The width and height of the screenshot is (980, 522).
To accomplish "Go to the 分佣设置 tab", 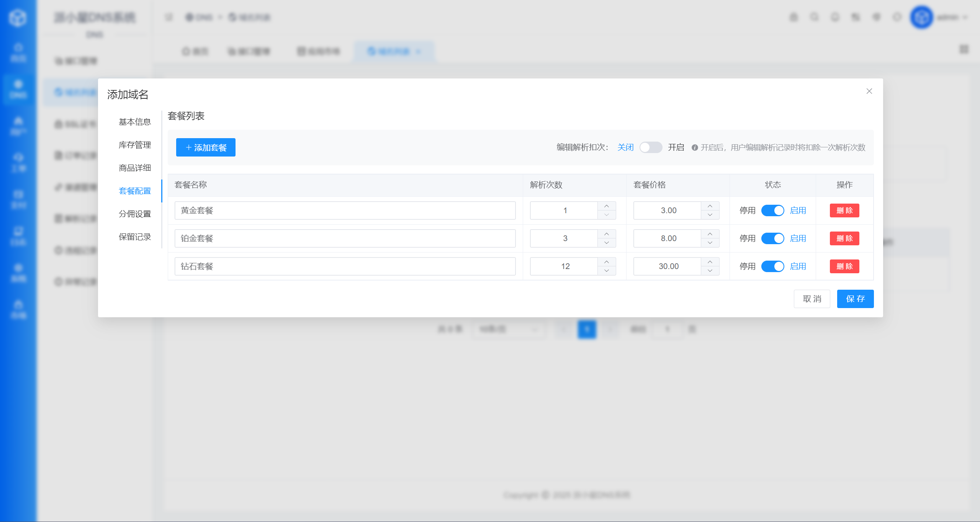I will [134, 214].
